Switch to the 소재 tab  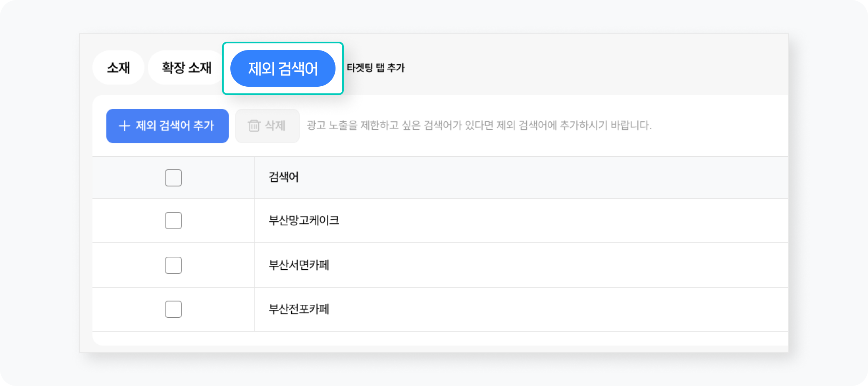pos(119,68)
